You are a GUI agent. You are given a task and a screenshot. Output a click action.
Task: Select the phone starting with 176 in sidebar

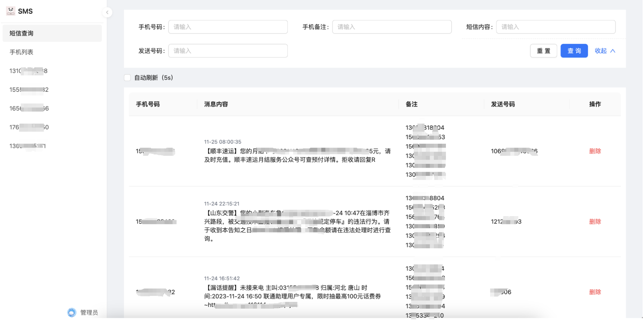pos(29,127)
